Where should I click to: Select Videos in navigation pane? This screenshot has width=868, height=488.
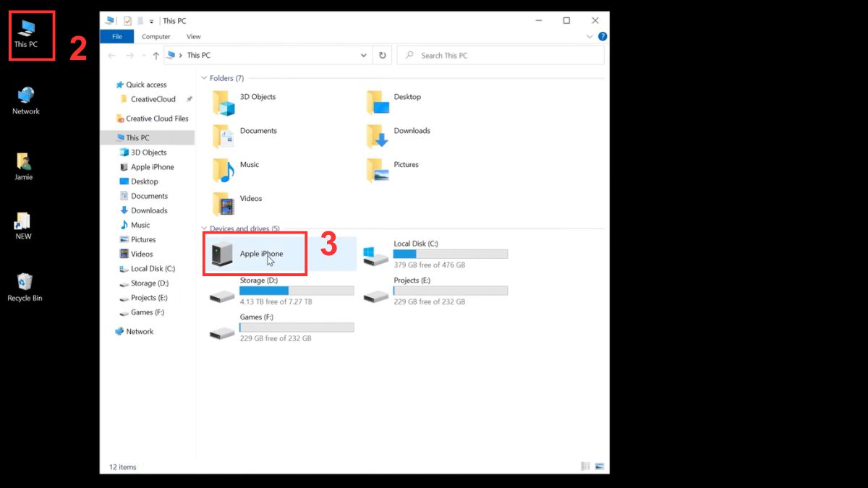coord(142,254)
